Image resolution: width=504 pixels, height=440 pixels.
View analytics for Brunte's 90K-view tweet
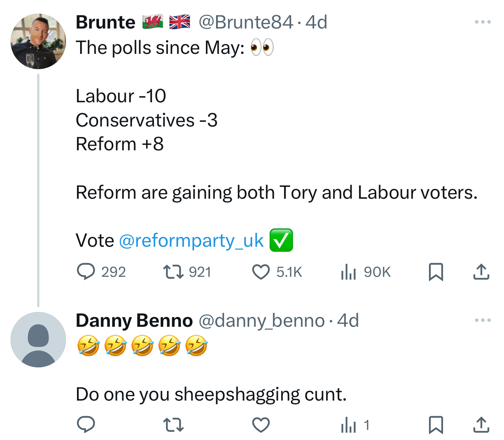[349, 272]
